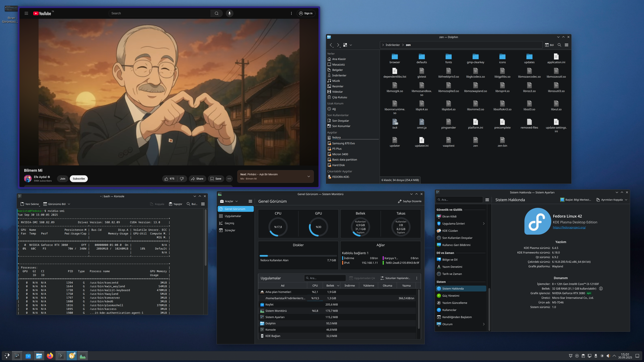Open notifications bell in system tray

(x=571, y=356)
